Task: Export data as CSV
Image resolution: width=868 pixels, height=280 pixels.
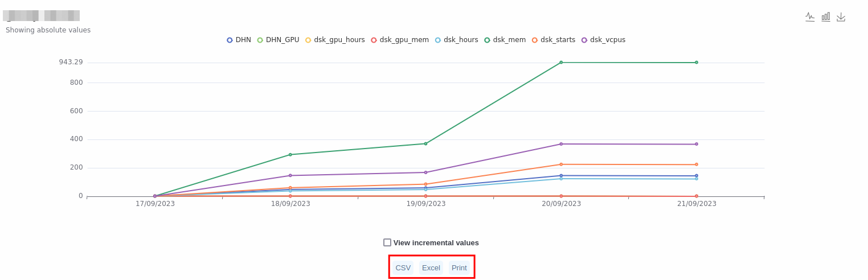Action: pyautogui.click(x=403, y=268)
